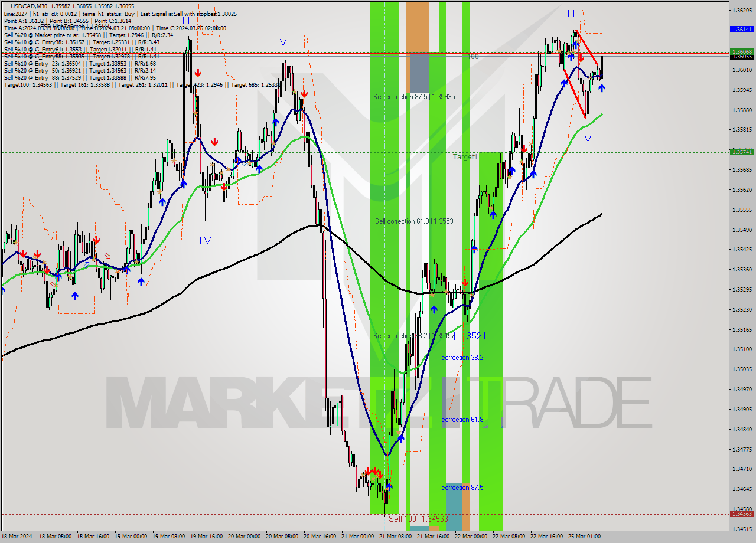Click the '19 Mar 08:00' time axis label
The image size is (756, 543).
(x=170, y=537)
